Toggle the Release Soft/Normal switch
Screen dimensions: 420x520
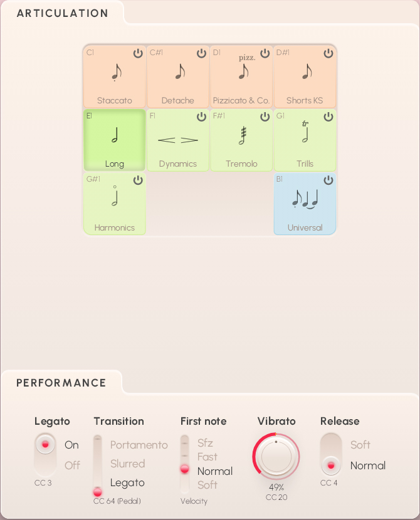pos(331,455)
